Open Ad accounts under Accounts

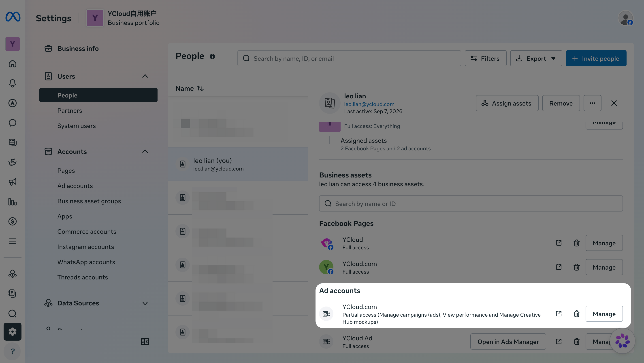point(75,186)
